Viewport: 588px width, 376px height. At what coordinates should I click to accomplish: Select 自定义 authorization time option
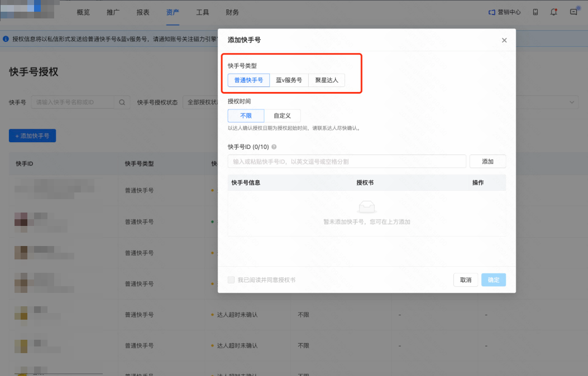(282, 115)
